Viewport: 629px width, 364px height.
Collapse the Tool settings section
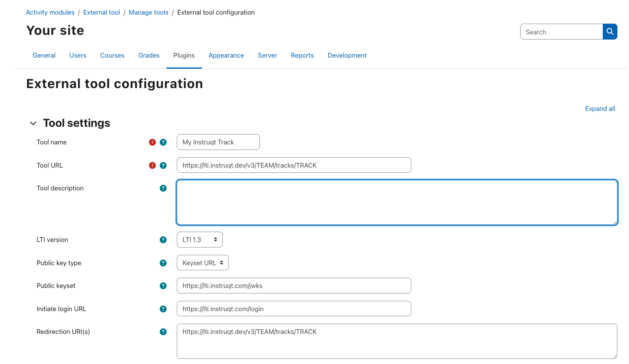(x=33, y=123)
